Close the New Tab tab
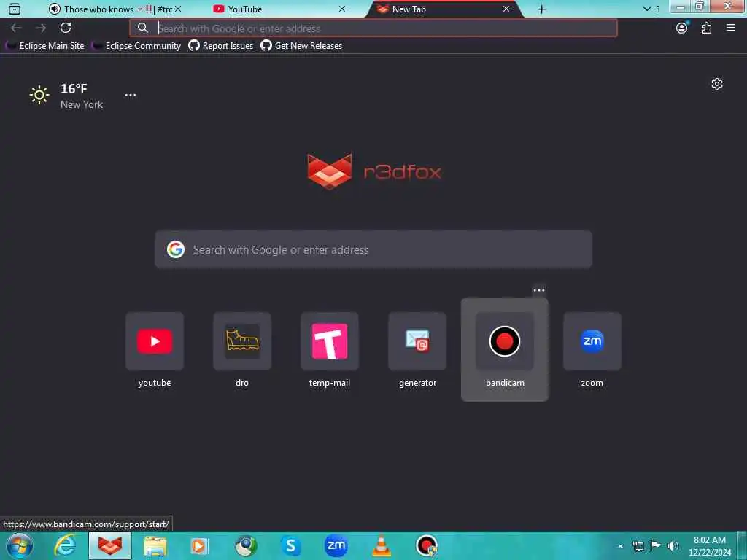 coord(506,9)
